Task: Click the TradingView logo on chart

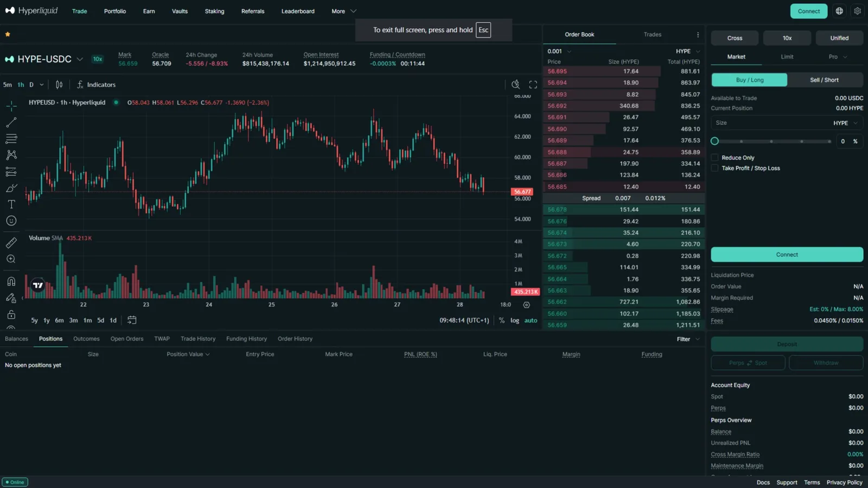Action: tap(38, 285)
